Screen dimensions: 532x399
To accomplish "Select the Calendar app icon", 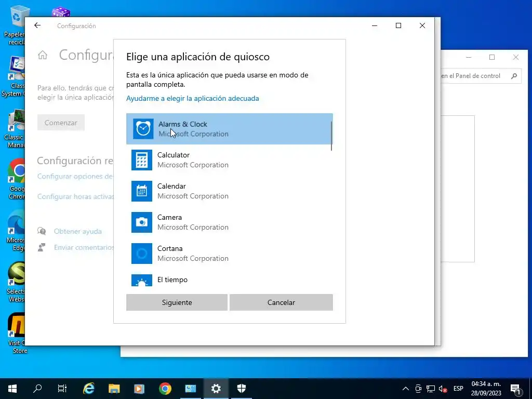I will (141, 191).
